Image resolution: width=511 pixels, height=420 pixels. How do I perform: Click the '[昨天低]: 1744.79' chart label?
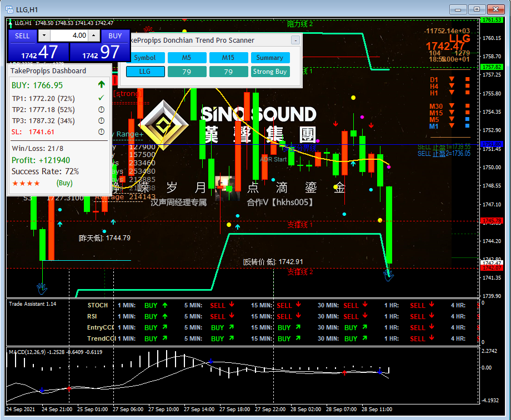pyautogui.click(x=104, y=238)
